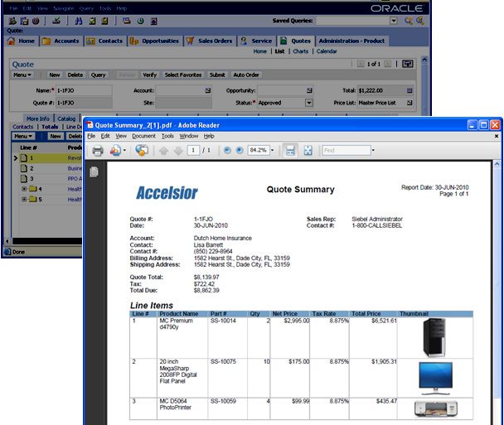
Task: Open the Charts view link
Action: (x=301, y=51)
